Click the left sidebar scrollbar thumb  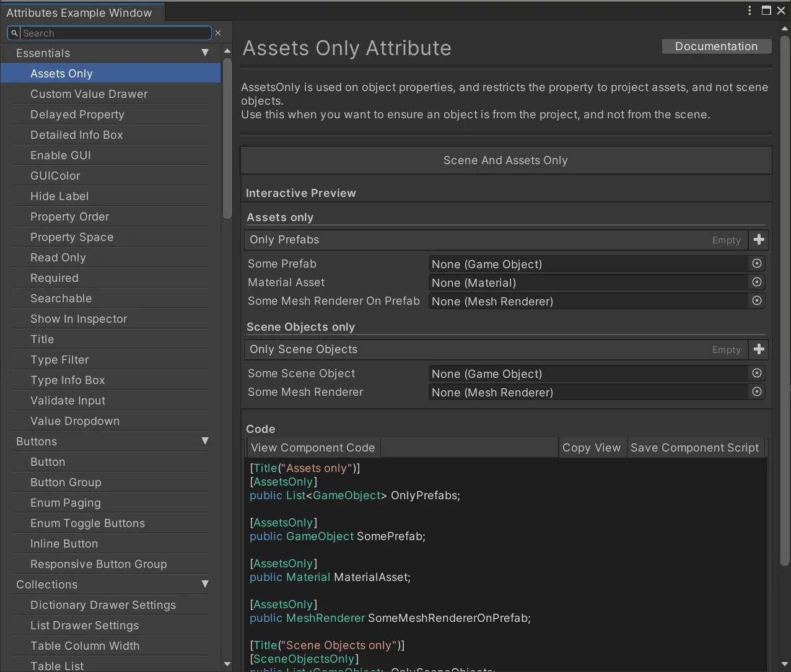[x=227, y=138]
